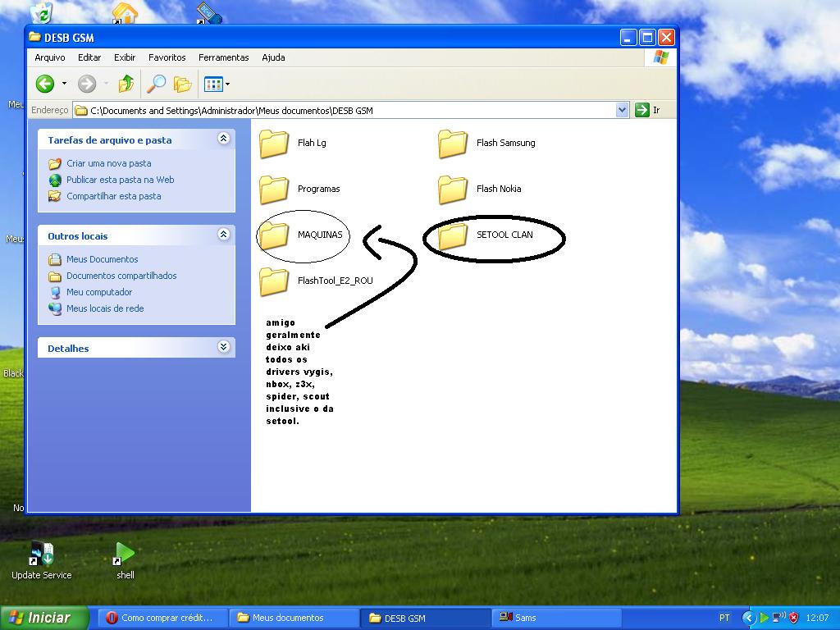The width and height of the screenshot is (840, 630).
Task: Open Meu computador link
Action: (x=99, y=292)
